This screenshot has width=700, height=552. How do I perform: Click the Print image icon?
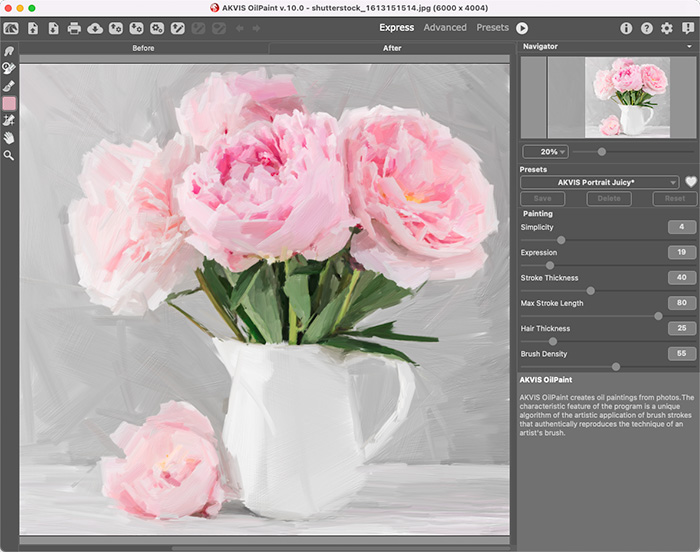pos(74,28)
